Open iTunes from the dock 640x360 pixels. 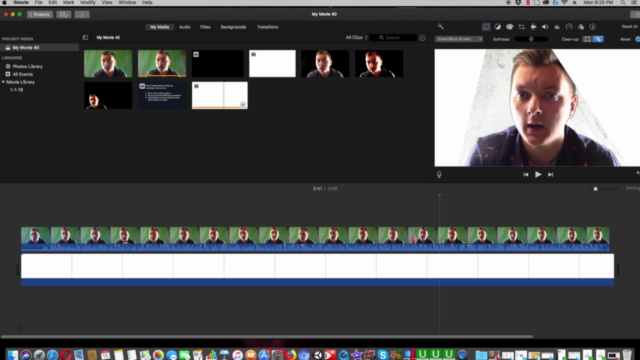pyautogui.click(x=238, y=355)
